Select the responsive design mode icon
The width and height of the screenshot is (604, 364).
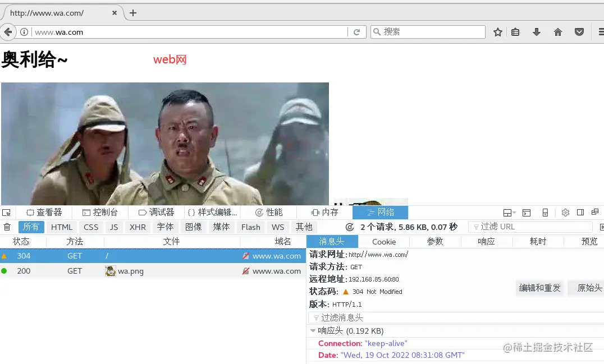[545, 212]
